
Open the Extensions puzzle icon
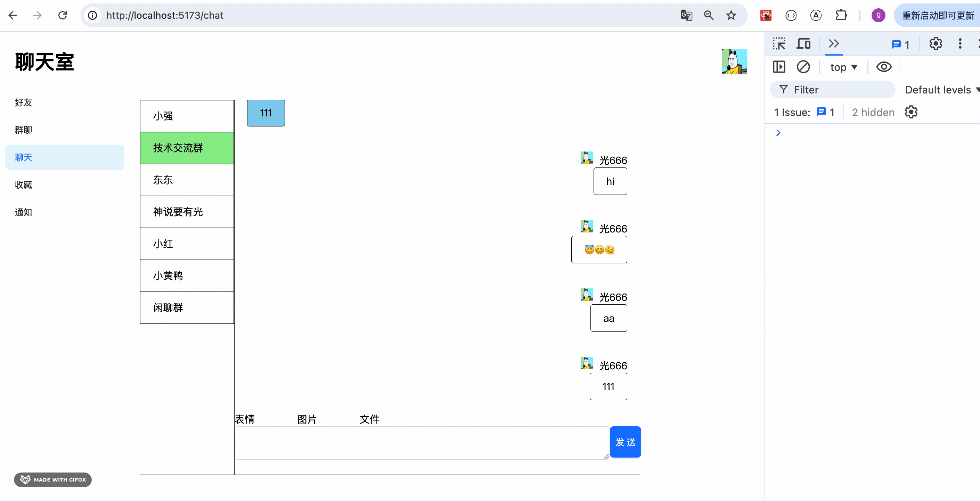[x=841, y=15]
